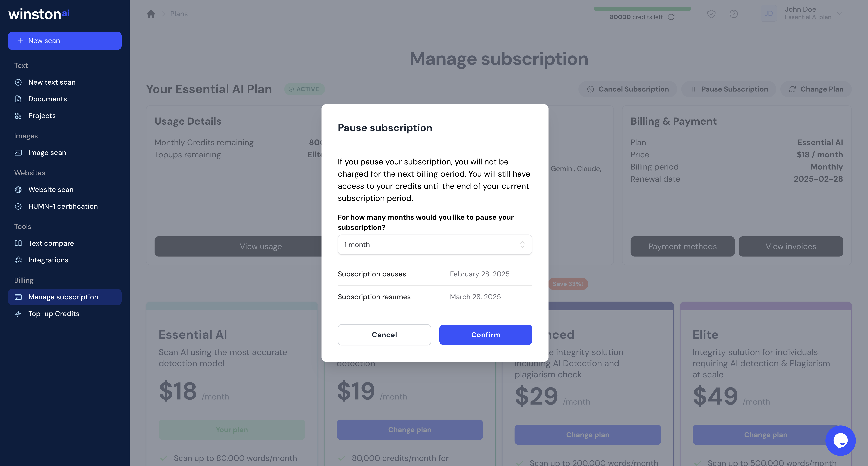Screen dimensions: 868x466
Task: Start a new scan from the sidebar
Action: (65, 41)
